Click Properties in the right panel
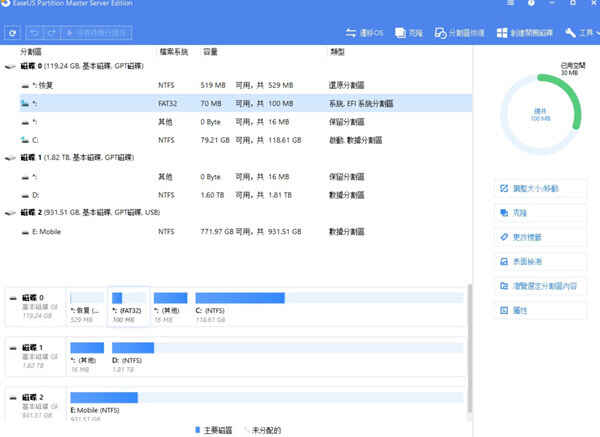 540,310
